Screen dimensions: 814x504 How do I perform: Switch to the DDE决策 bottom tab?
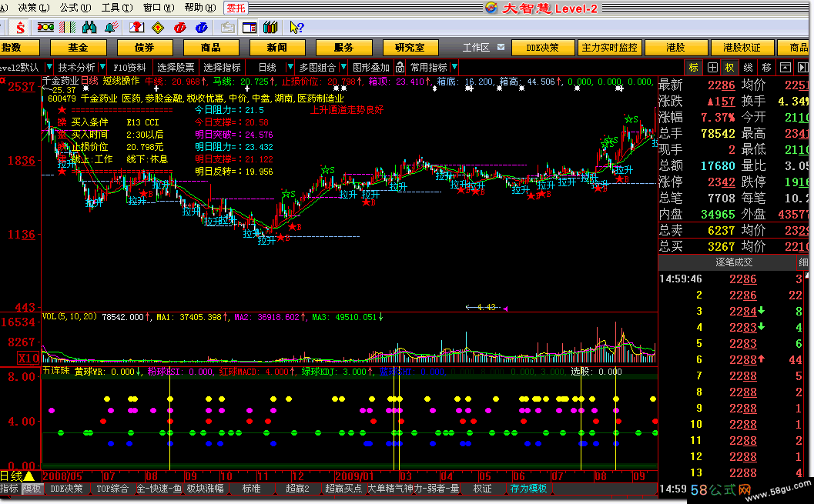pyautogui.click(x=66, y=489)
